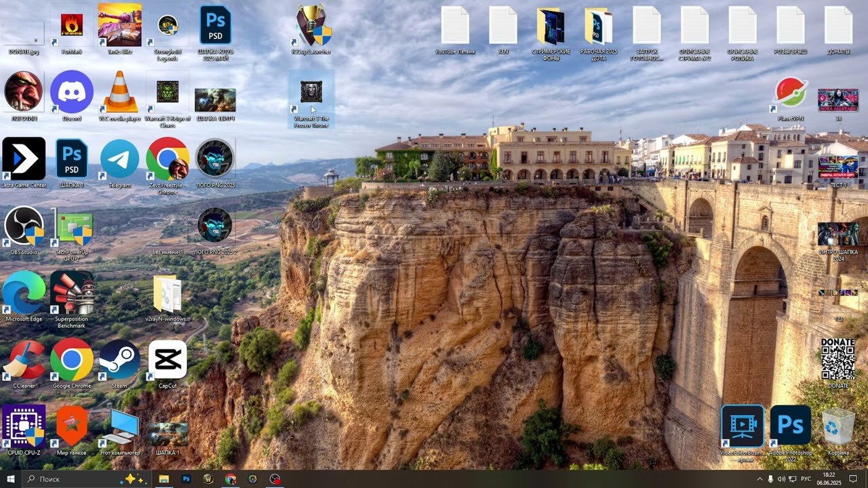Select Warcraft 3 Reign of Chaos shortcut
The width and height of the screenshot is (868, 488).
(167, 100)
